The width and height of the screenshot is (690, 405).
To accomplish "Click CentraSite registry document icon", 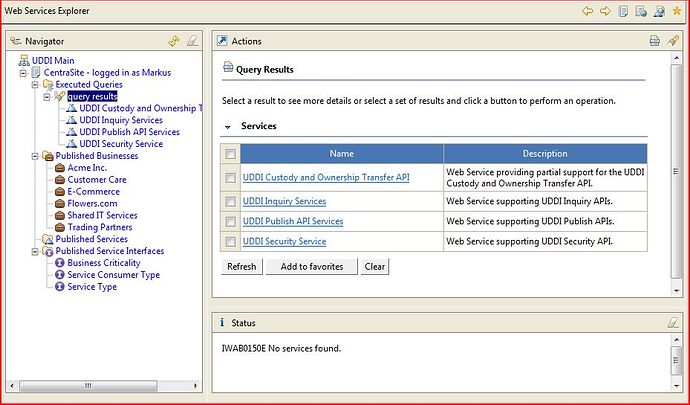I will (36, 72).
